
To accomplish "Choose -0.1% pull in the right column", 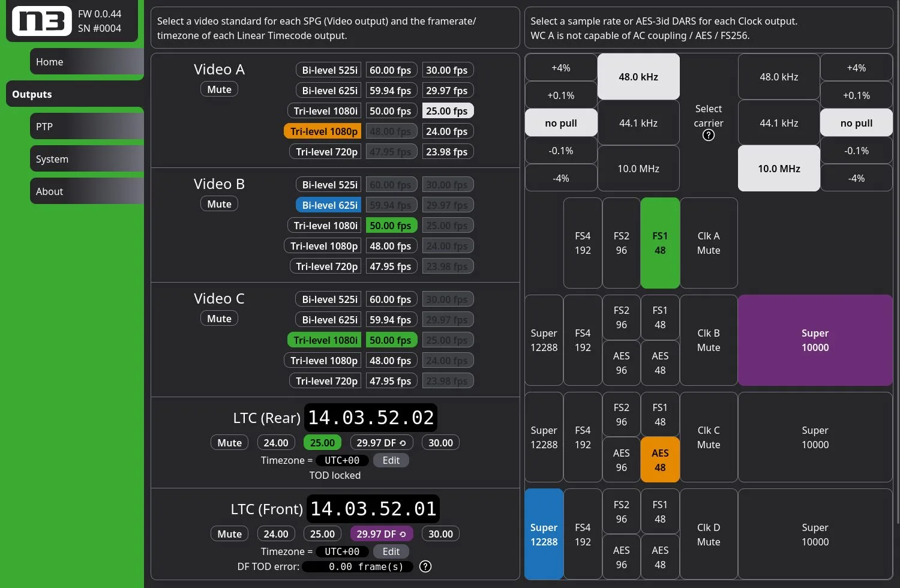I will tap(856, 151).
